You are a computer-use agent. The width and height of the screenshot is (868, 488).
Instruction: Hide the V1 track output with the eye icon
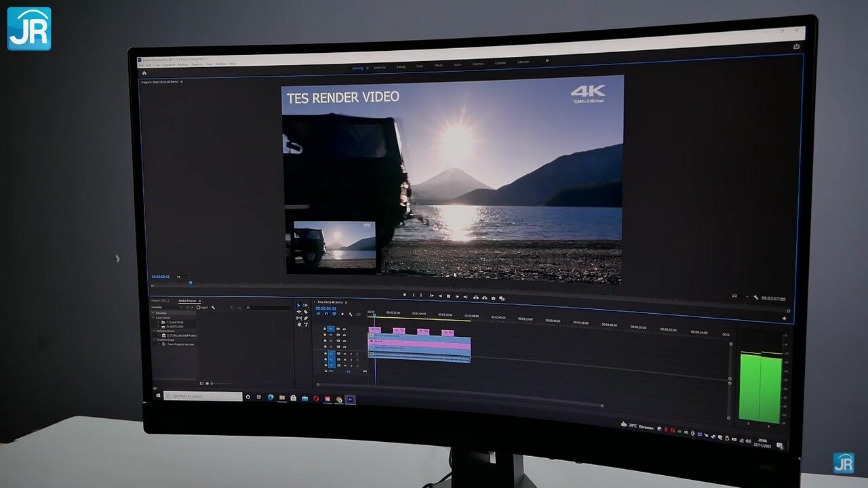344,346
